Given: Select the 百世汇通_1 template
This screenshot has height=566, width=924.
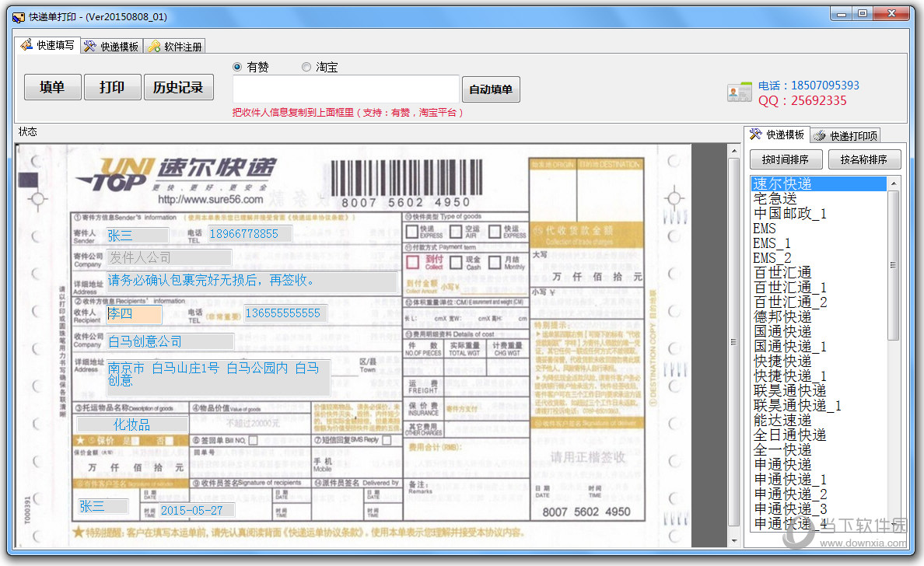Looking at the screenshot, I should click(818, 288).
